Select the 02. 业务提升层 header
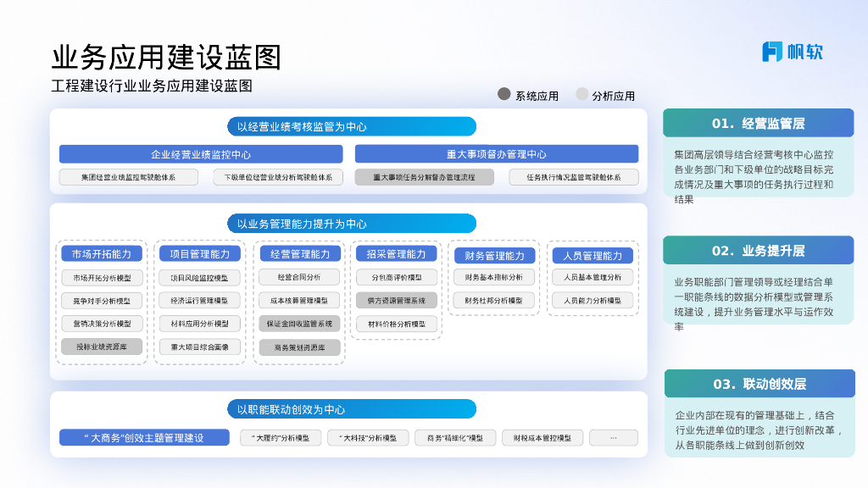This screenshot has height=488, width=868. 758,250
